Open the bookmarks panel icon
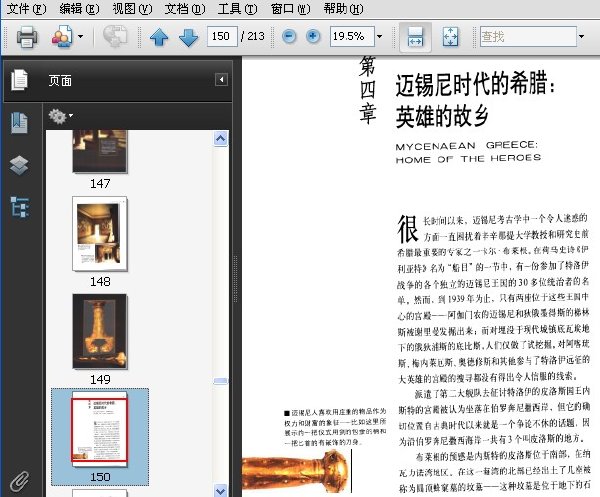600x497 pixels. tap(19, 122)
